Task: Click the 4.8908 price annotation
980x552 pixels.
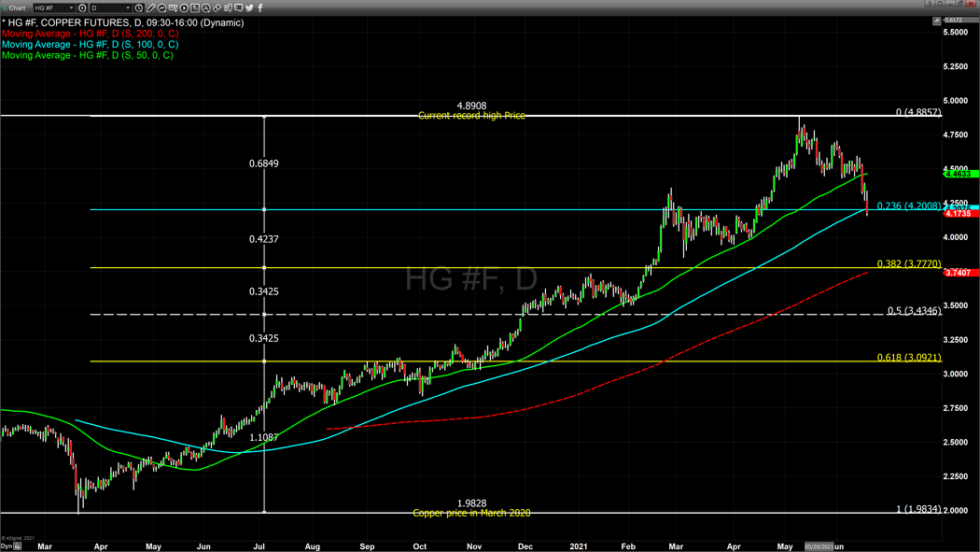Action: tap(471, 106)
